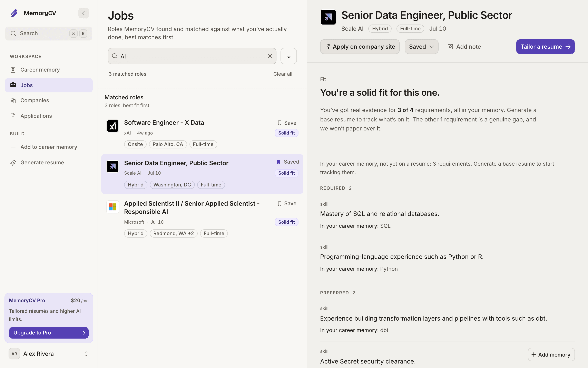The height and width of the screenshot is (368, 588).
Task: Open the Companies page
Action: click(49, 101)
